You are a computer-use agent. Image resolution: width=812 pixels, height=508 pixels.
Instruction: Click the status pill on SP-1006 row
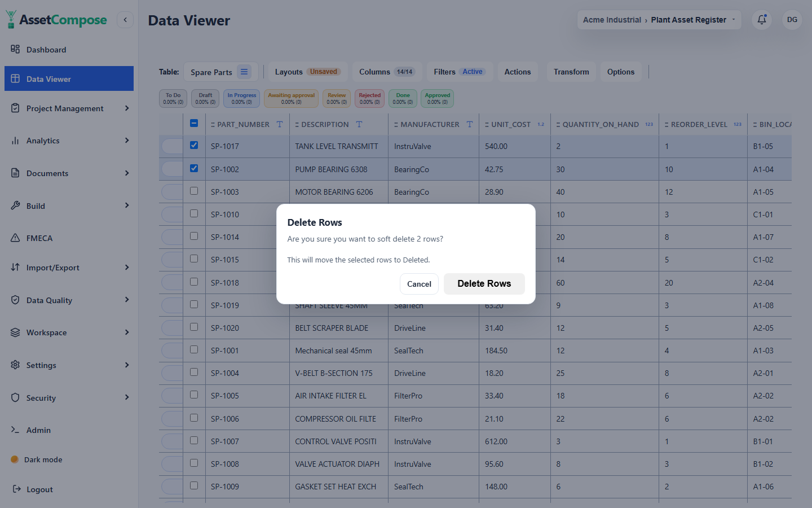coord(172,418)
